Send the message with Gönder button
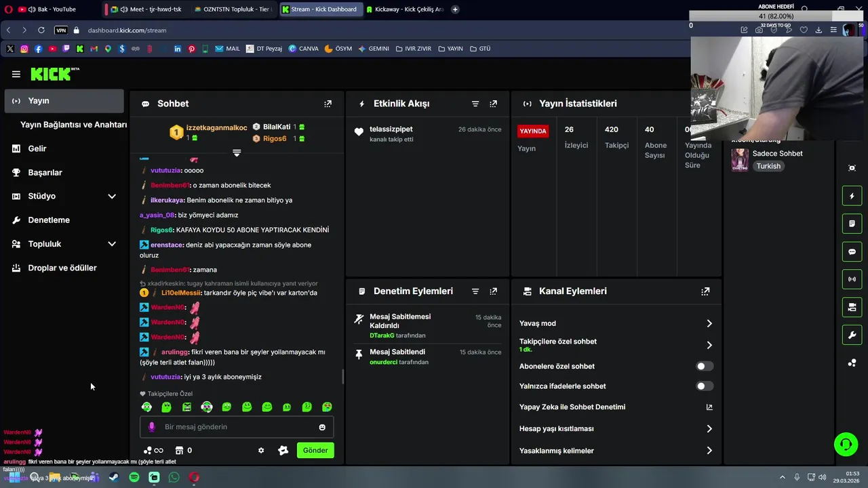The width and height of the screenshot is (868, 488). click(315, 451)
